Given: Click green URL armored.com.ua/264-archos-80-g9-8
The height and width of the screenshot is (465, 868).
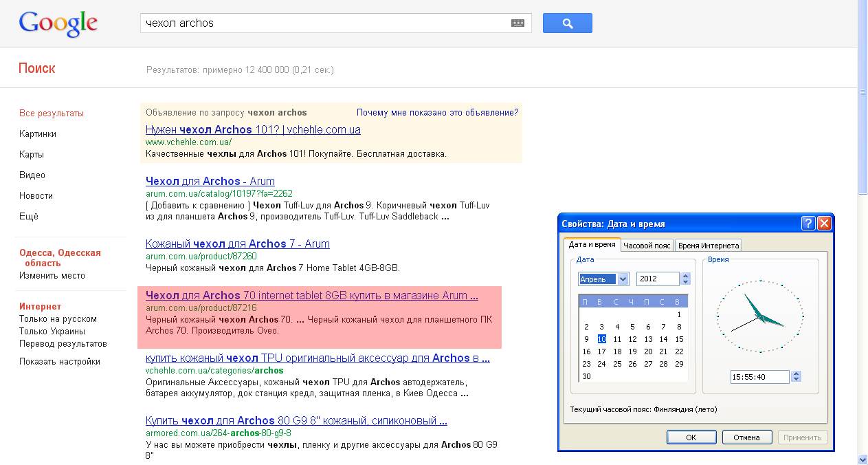Looking at the screenshot, I should pyautogui.click(x=219, y=433).
